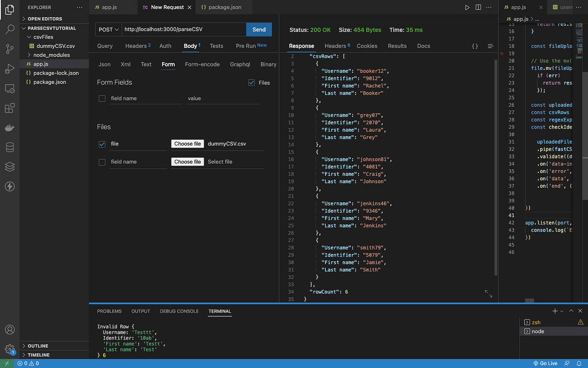588x368 pixels.
Task: Switch to the Headers request tab
Action: 138,46
